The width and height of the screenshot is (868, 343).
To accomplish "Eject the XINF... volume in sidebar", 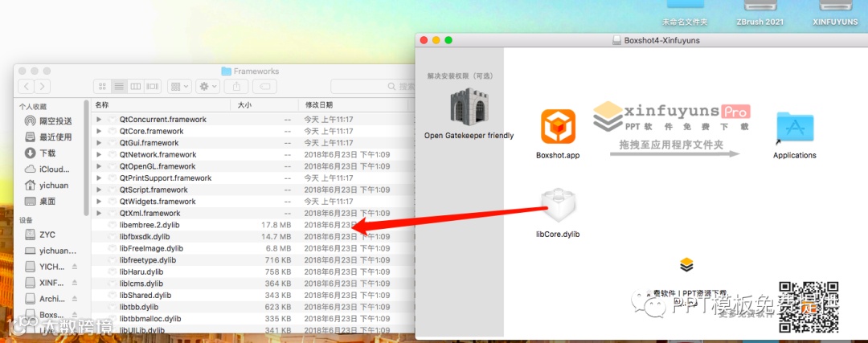I will point(75,283).
